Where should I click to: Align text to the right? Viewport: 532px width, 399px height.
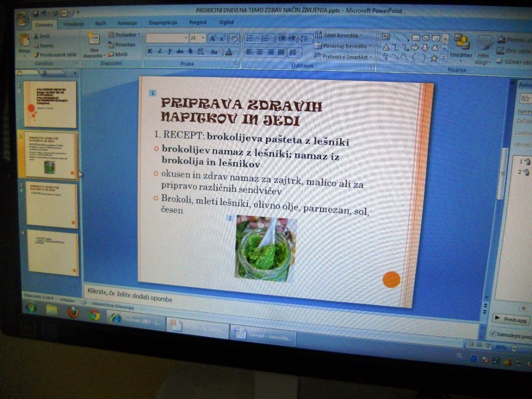click(270, 52)
